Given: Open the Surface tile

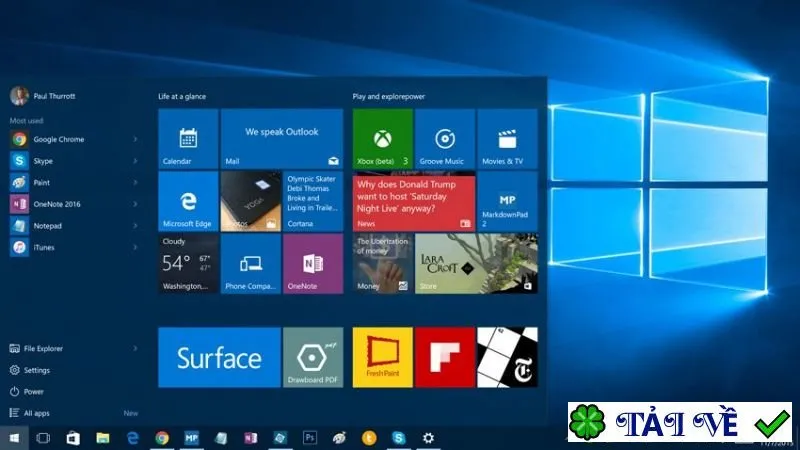Looking at the screenshot, I should click(x=219, y=357).
